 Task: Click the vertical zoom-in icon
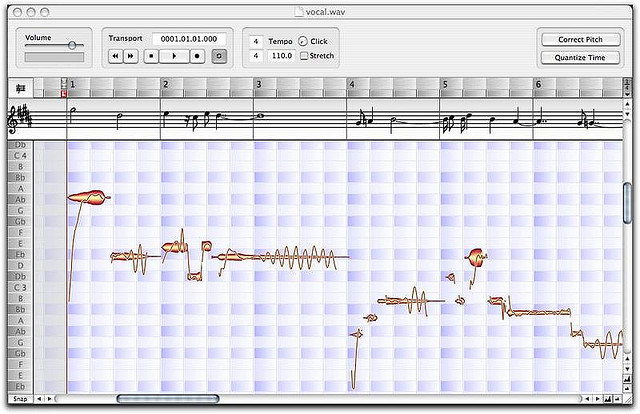627,379
